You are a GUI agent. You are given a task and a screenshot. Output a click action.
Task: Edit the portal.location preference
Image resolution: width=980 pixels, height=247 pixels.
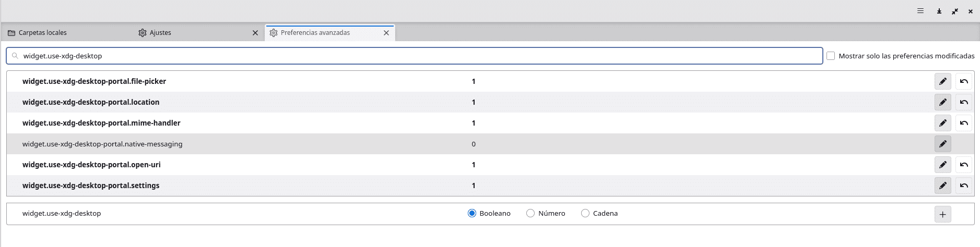point(942,102)
